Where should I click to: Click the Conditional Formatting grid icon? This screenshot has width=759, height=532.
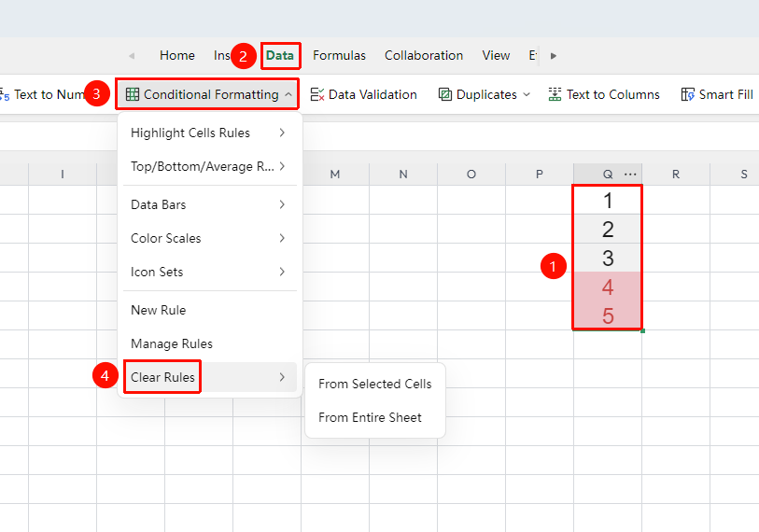pyautogui.click(x=133, y=94)
